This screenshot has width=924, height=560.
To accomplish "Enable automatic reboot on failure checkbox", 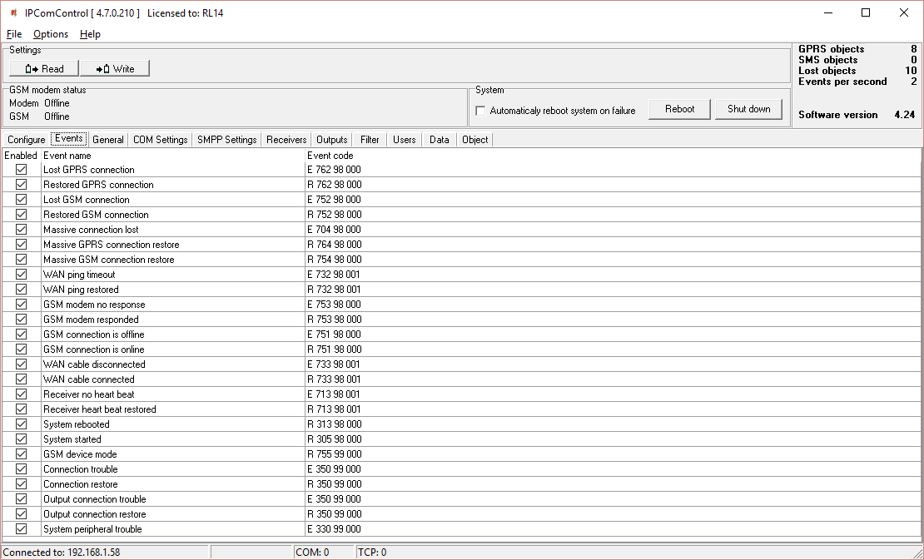I will tap(480, 111).
